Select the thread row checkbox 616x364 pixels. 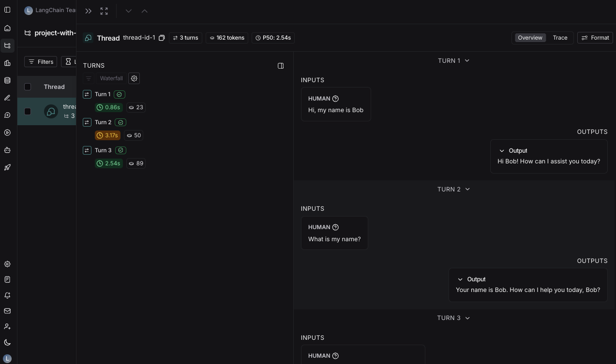coord(28,111)
